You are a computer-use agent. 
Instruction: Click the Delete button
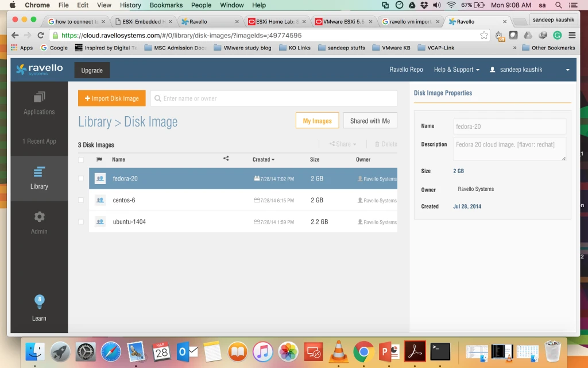386,144
